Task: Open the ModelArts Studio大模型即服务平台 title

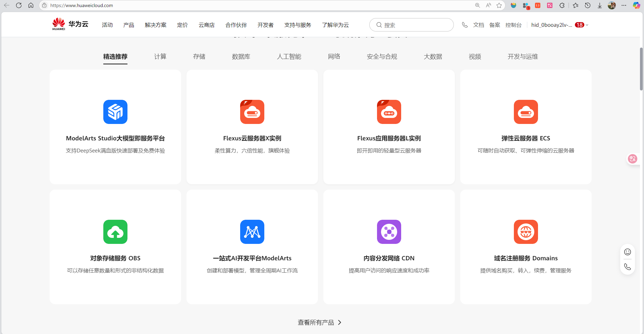Action: coord(115,138)
